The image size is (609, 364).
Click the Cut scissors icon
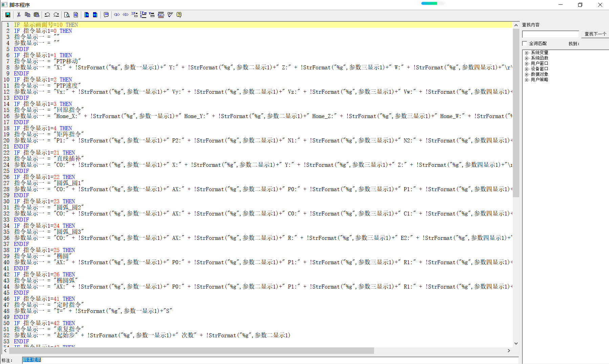point(19,15)
